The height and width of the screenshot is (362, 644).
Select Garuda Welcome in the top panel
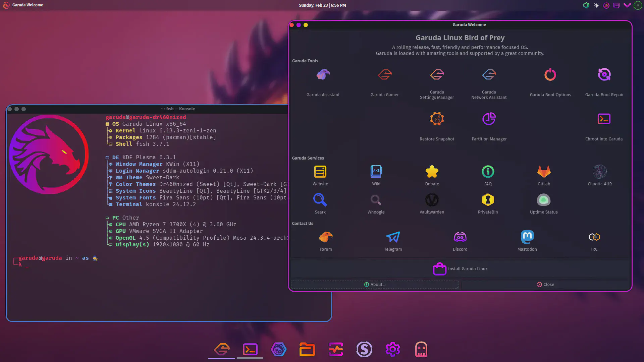[23, 5]
